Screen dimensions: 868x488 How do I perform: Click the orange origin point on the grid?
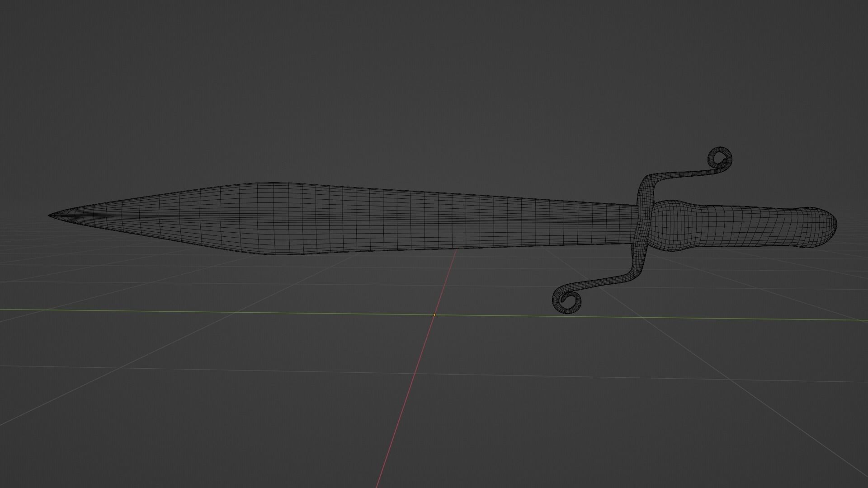434,314
